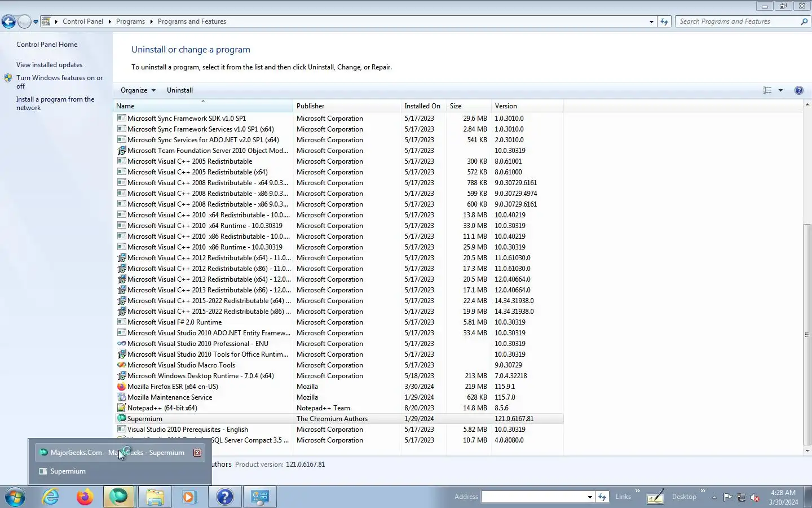Select Visual Studio 2010 Prerequisites - English row
The image size is (812, 508).
pyautogui.click(x=339, y=430)
